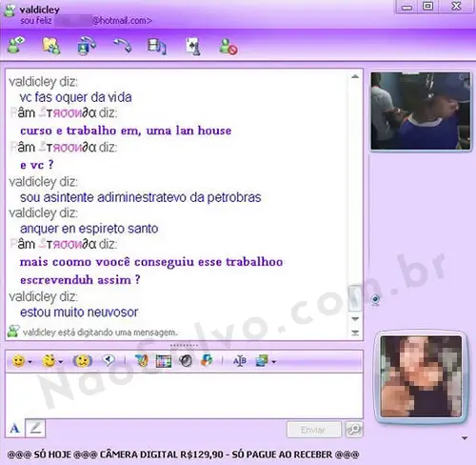Screen dimensions: 476x465
Task: Close the chat window
Action: [x=456, y=7]
